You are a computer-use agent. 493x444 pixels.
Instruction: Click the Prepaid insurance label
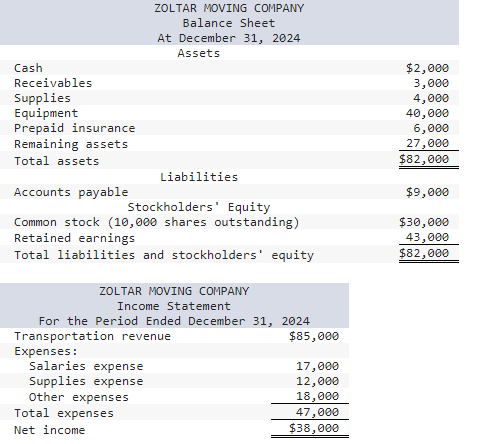click(x=75, y=128)
